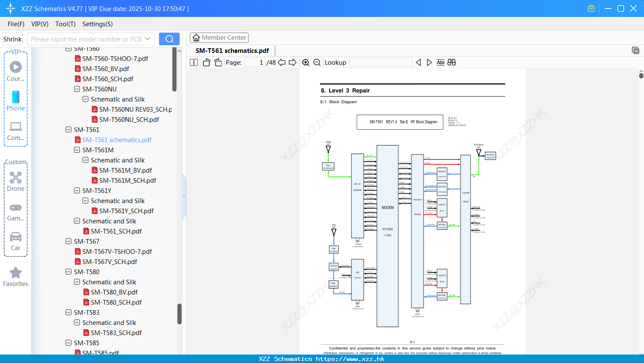The height and width of the screenshot is (363, 644).
Task: Open the Settings(S) menu
Action: (x=98, y=24)
